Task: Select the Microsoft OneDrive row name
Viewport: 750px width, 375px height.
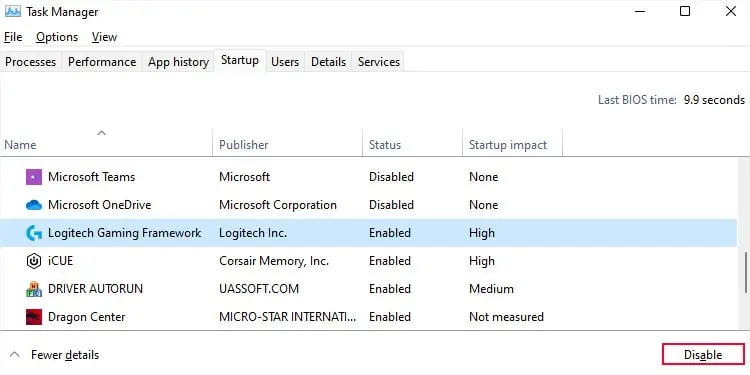Action: point(99,205)
